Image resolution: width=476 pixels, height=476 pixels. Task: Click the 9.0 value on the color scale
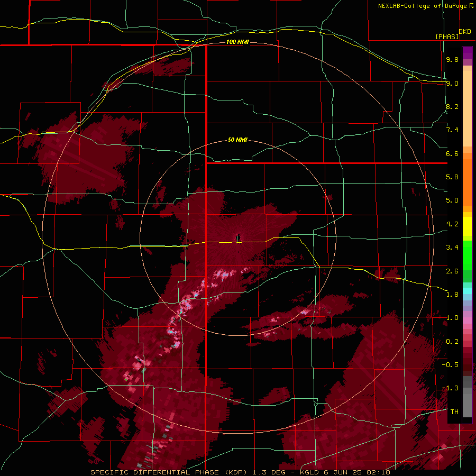(452, 83)
